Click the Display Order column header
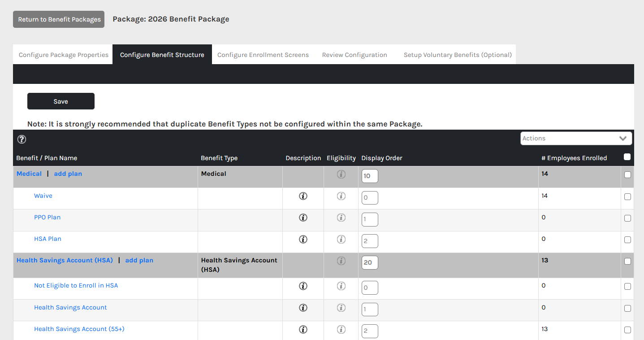Screen dimensions: 644x340 pyautogui.click(x=382, y=158)
